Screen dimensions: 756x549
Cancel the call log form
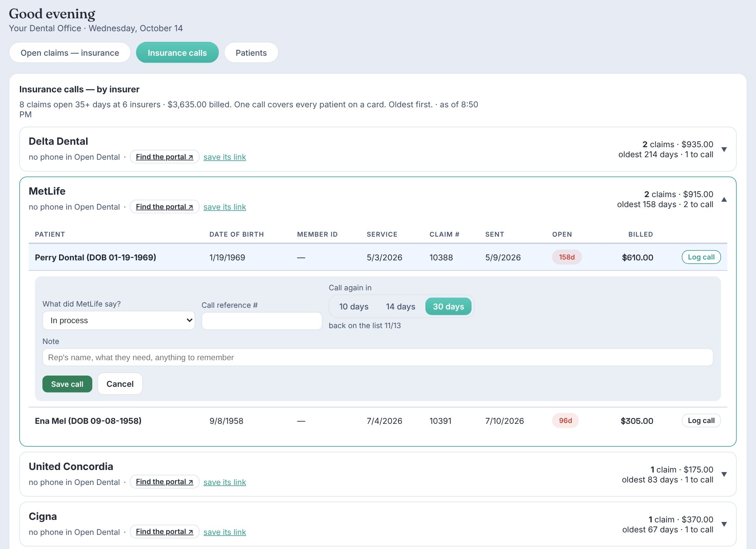(120, 384)
